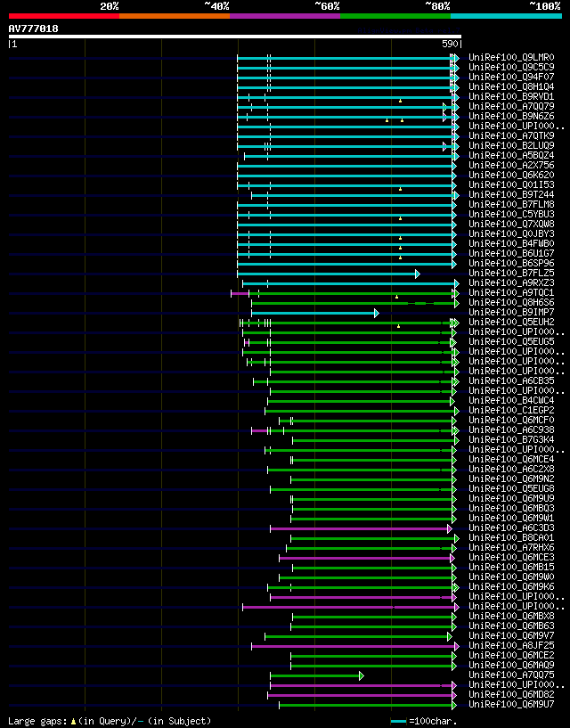Select label UniRef100_C1EGP2

(511, 411)
